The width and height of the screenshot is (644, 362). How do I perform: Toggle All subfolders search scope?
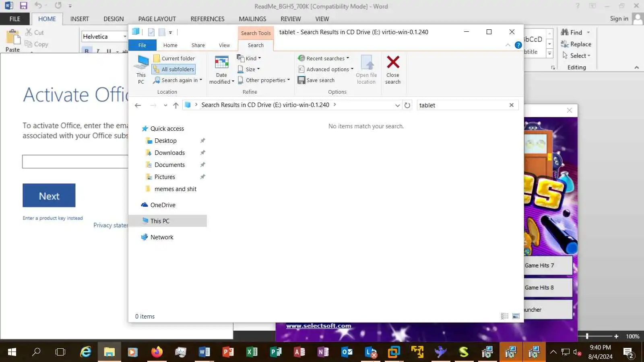click(173, 69)
